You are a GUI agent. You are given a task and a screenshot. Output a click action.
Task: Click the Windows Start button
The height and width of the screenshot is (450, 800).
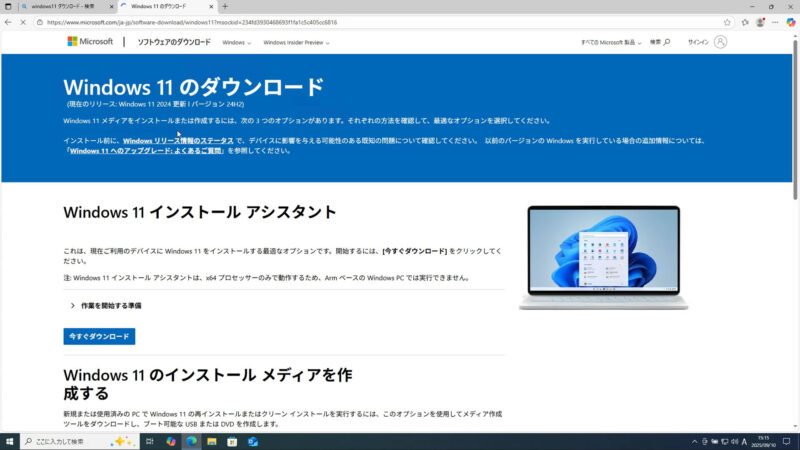[9, 441]
